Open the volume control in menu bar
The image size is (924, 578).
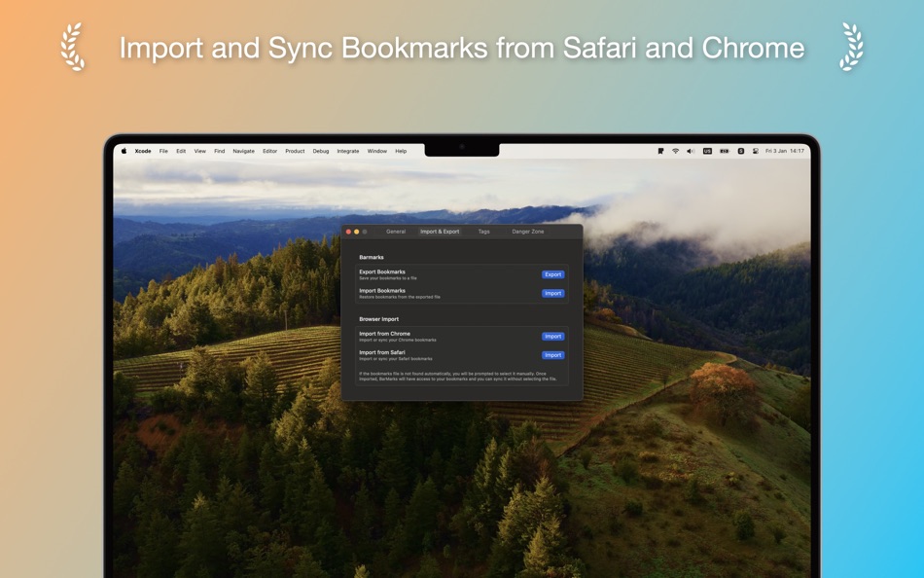point(691,151)
